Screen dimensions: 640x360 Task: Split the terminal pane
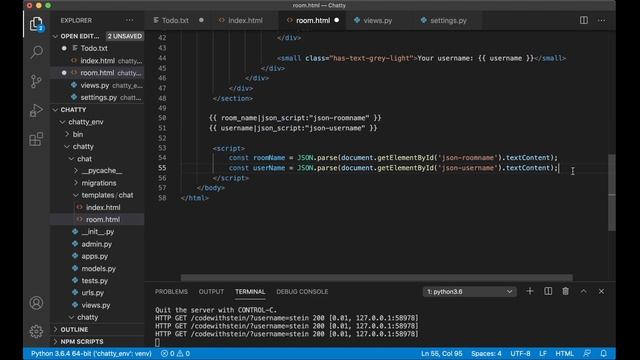(548, 291)
